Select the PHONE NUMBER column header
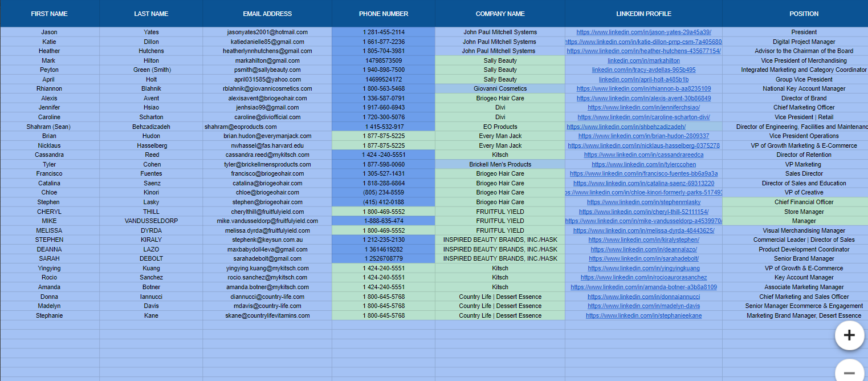The height and width of the screenshot is (381, 868). [x=384, y=14]
